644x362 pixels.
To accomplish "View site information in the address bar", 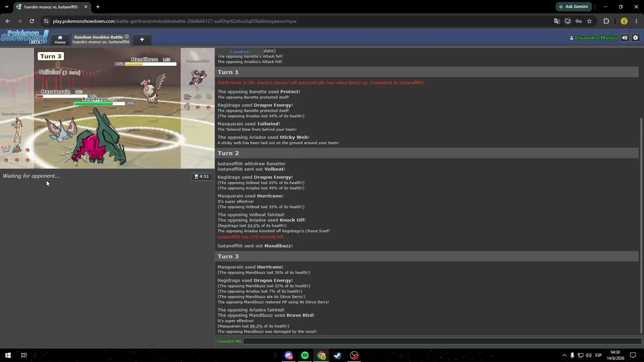I will pos(46,21).
